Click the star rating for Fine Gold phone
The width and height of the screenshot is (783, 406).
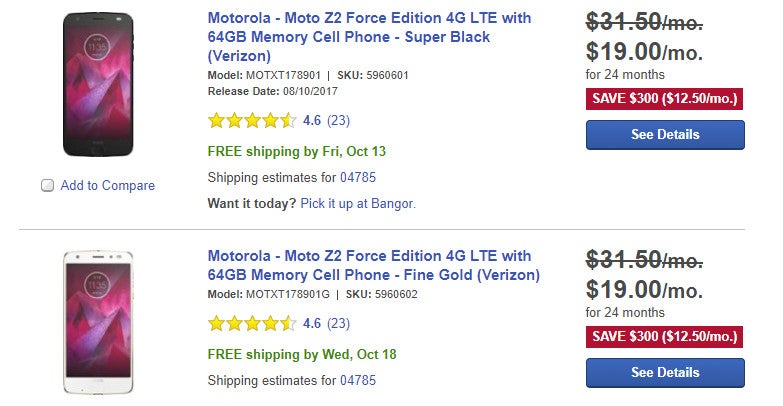pyautogui.click(x=251, y=323)
